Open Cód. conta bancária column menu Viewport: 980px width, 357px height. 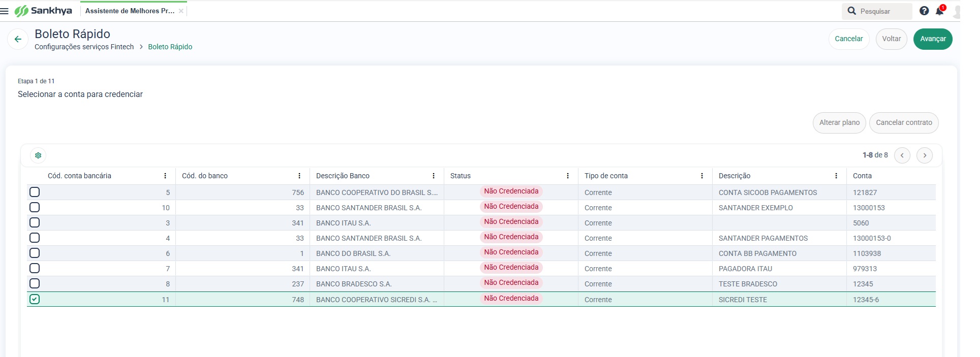[165, 176]
